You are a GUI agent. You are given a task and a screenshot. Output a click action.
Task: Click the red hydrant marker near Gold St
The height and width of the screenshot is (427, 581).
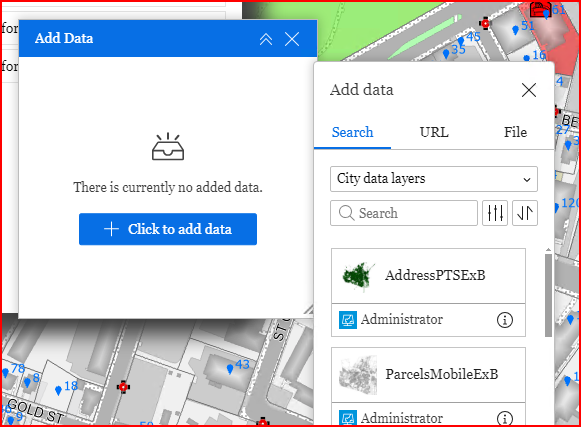[x=123, y=387]
